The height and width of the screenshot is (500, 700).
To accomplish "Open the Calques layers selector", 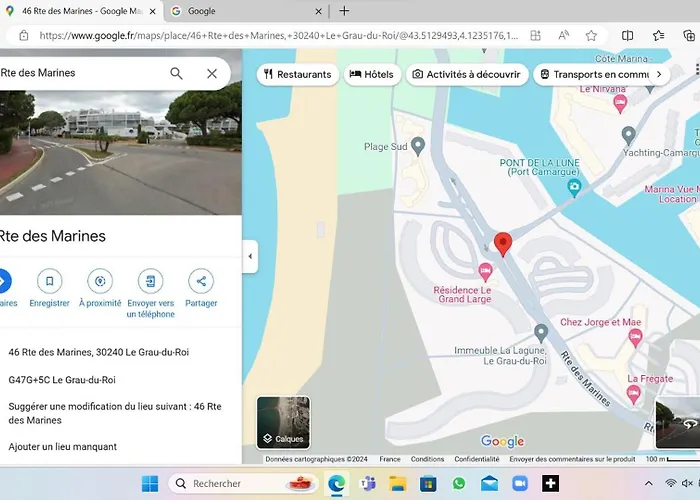I will (x=283, y=421).
